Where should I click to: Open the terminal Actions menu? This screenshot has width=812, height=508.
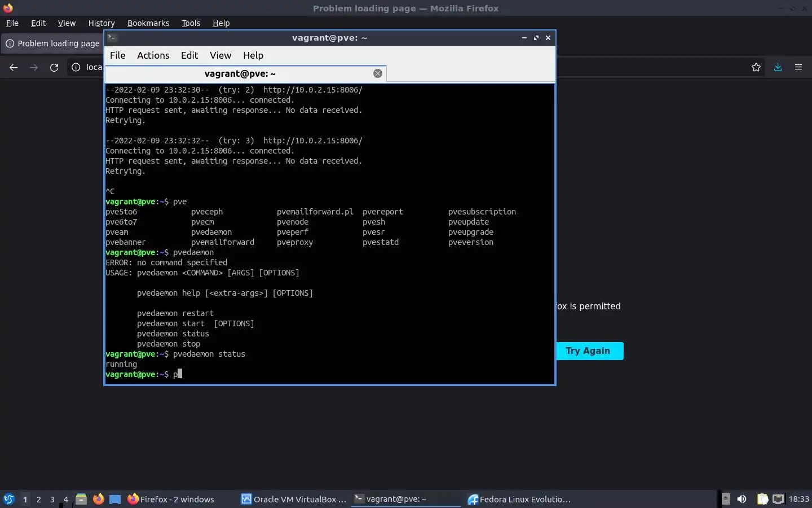(153, 55)
